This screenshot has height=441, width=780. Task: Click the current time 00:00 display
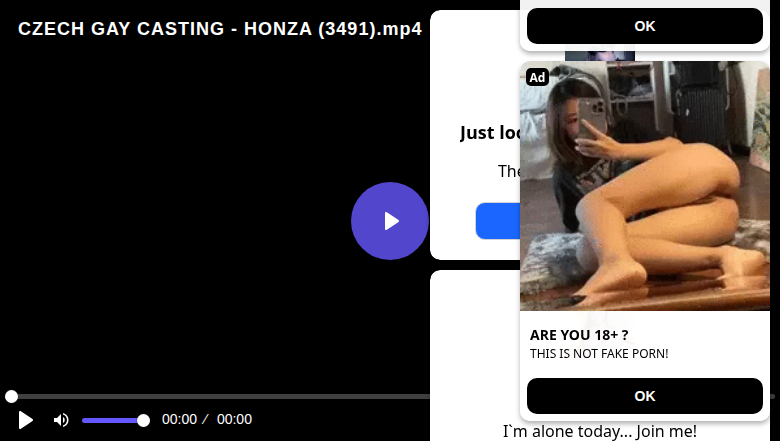(179, 420)
